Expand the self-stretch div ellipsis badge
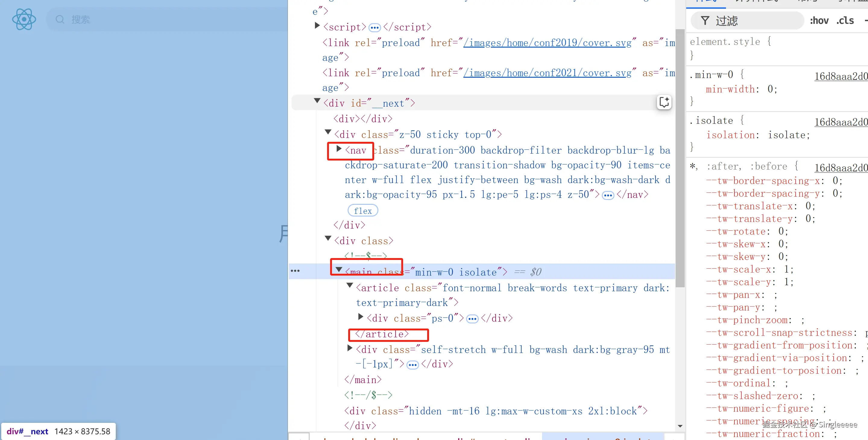This screenshot has height=440, width=868. point(412,365)
